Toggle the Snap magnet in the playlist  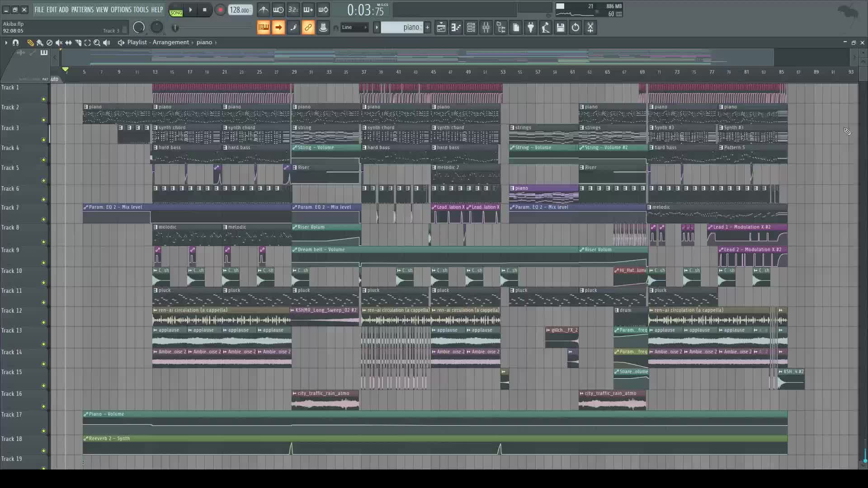(x=15, y=42)
